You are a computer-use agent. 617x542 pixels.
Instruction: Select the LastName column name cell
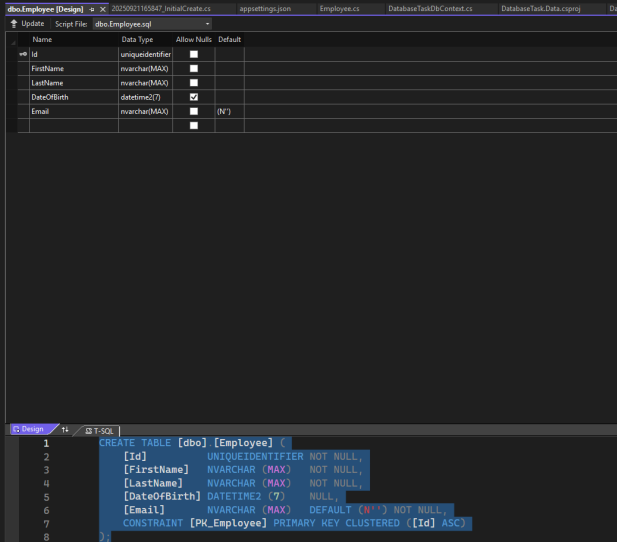73,83
